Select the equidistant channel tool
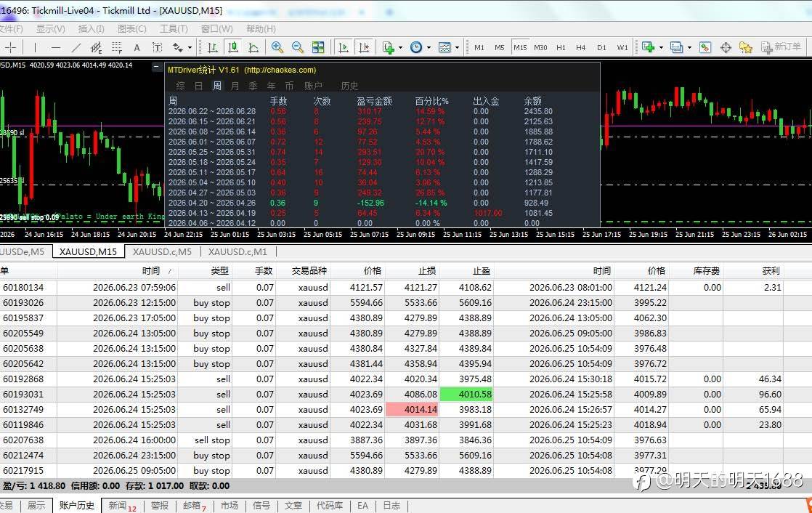Screen dimensions: 812x513 (x=97, y=48)
